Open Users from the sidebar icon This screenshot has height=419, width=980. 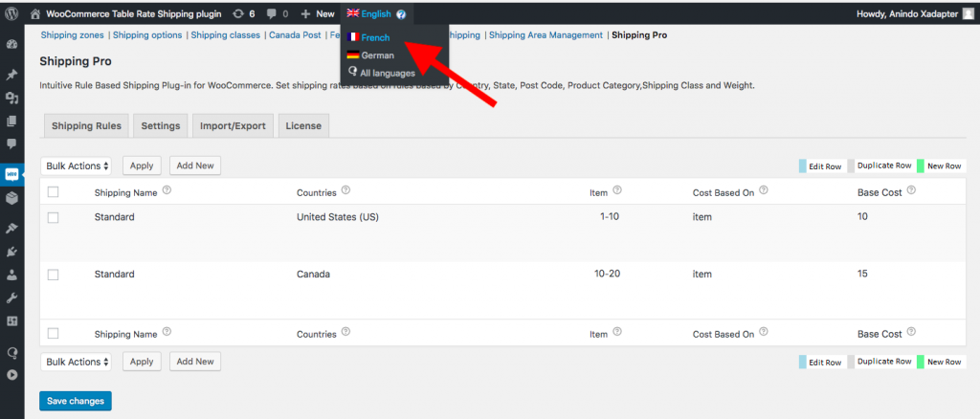(11, 275)
